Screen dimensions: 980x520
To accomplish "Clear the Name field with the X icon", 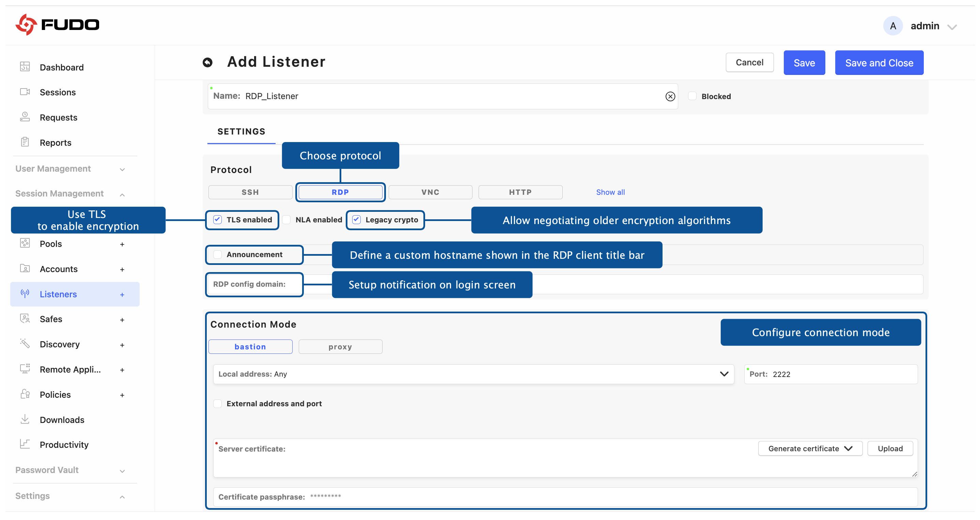I will point(670,97).
